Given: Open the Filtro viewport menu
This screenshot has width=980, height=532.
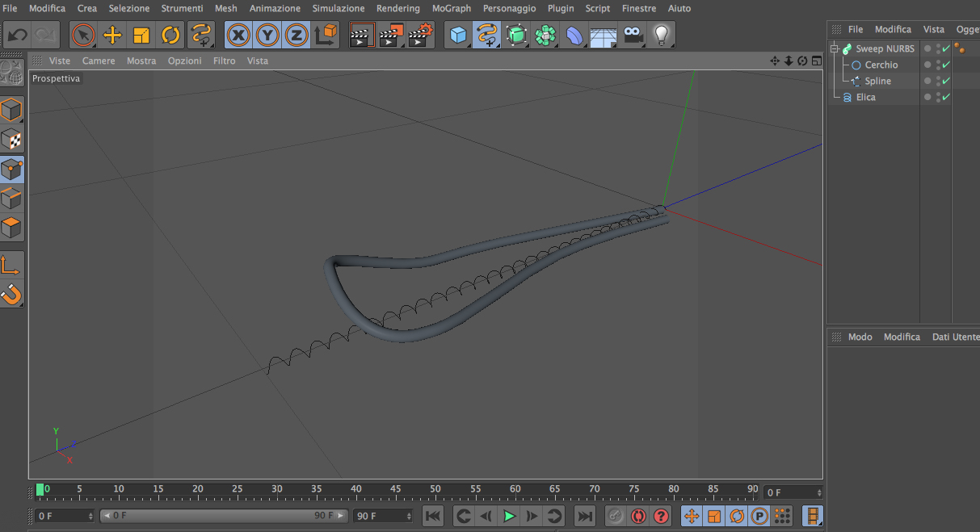Looking at the screenshot, I should pos(225,61).
